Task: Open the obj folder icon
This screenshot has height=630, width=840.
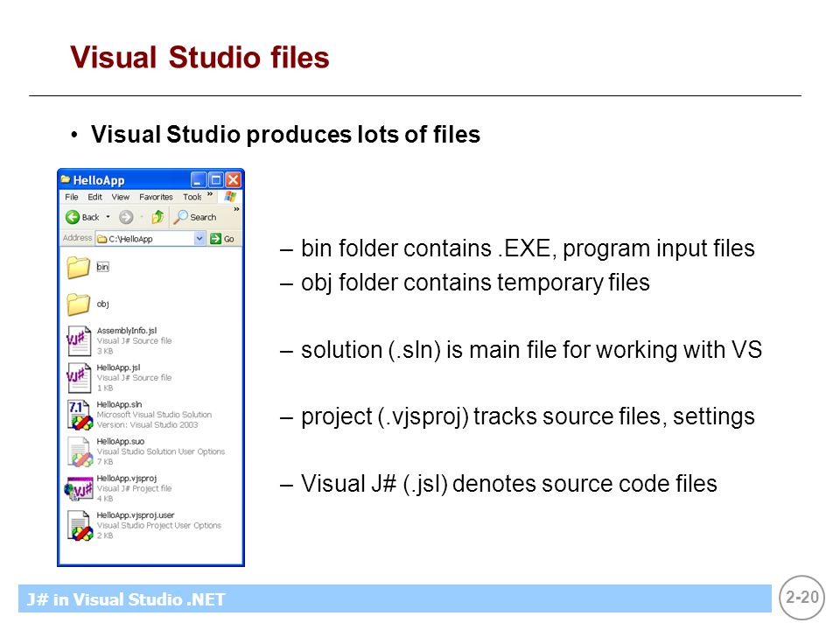Action: pos(78,304)
